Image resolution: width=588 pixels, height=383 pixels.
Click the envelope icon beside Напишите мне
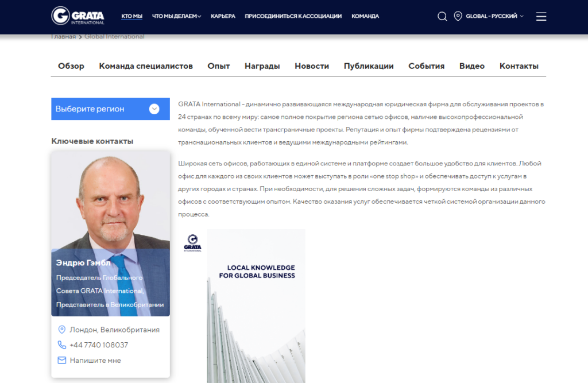point(62,360)
